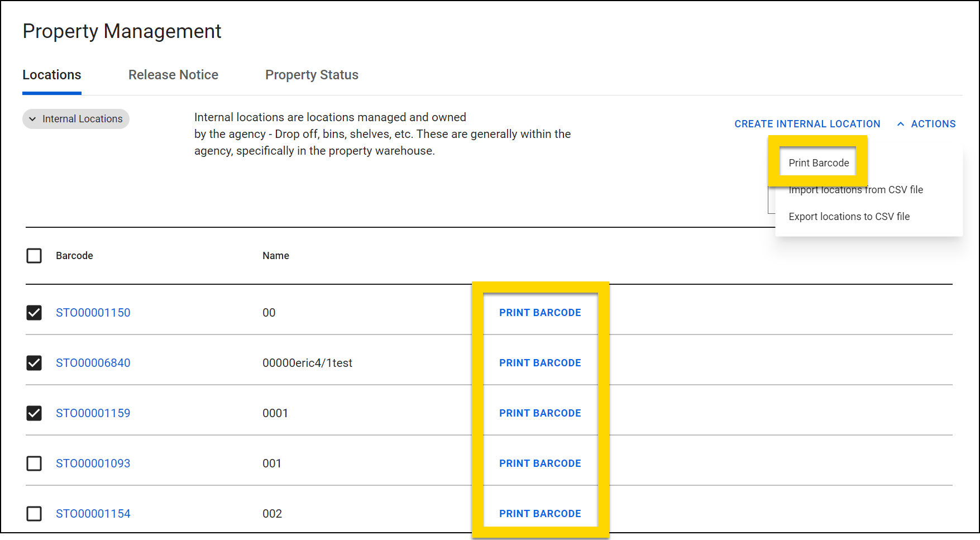Screen dimensions: 980x540
Task: Collapse the Actions menu chevron
Action: click(x=900, y=124)
